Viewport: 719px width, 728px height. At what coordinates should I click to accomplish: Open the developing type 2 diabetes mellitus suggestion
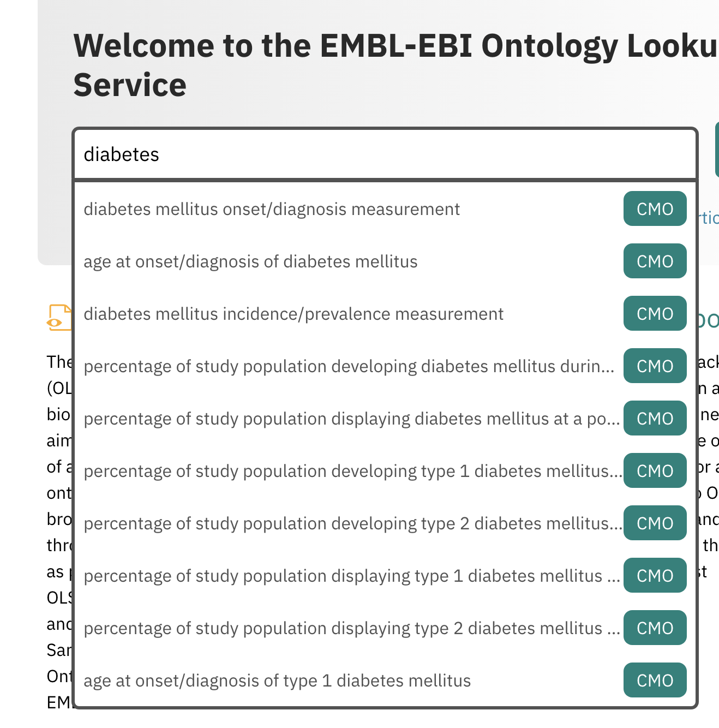tap(352, 523)
